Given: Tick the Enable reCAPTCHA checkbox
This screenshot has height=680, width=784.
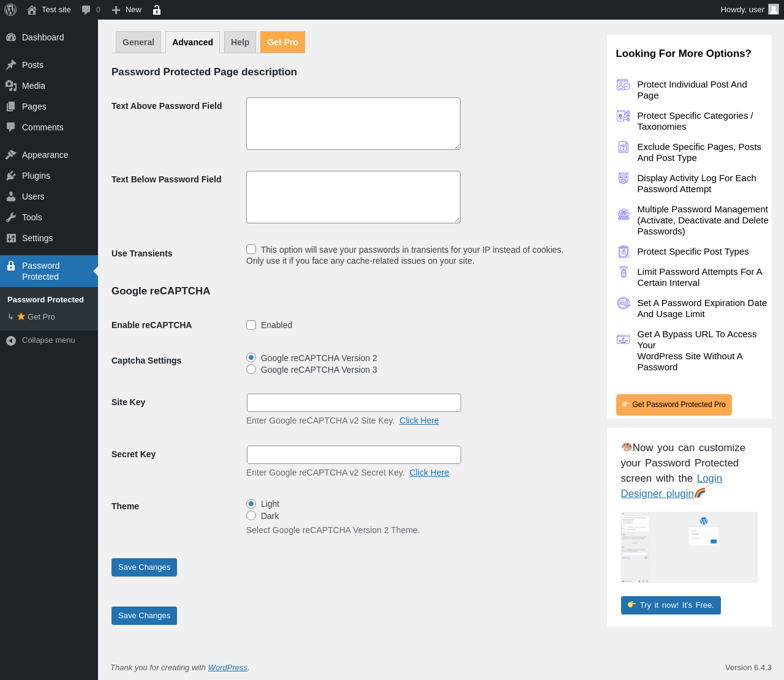Looking at the screenshot, I should click(x=251, y=325).
